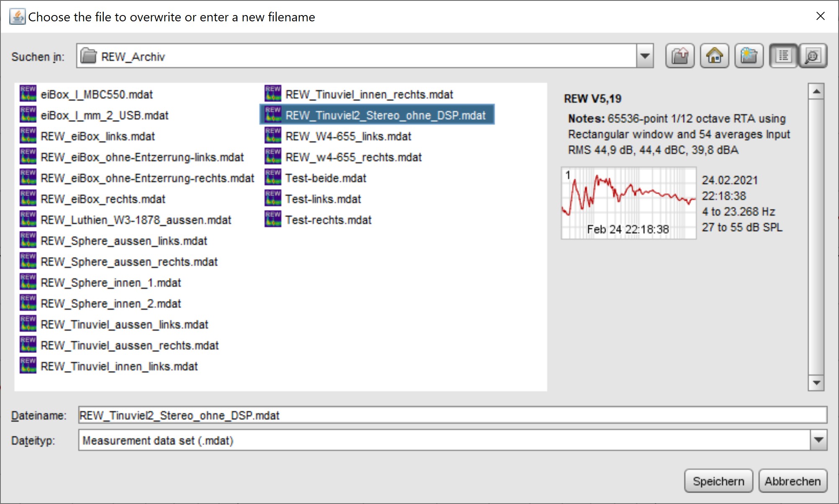Click the Dateiname text field
Image resolution: width=839 pixels, height=504 pixels.
pyautogui.click(x=452, y=415)
